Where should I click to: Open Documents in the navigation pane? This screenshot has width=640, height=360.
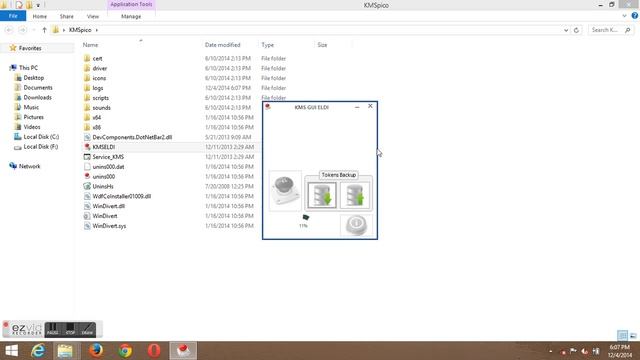tap(38, 87)
